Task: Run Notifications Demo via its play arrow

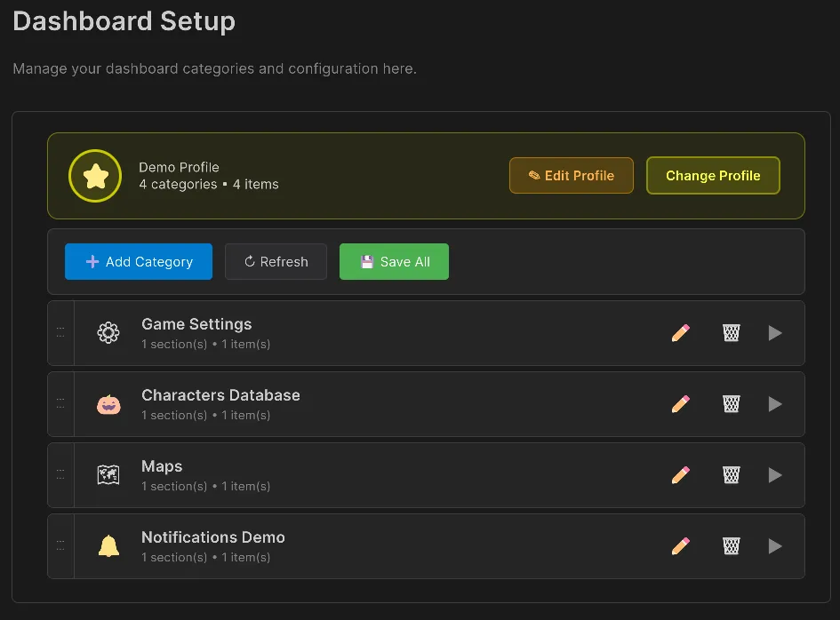Action: (774, 545)
